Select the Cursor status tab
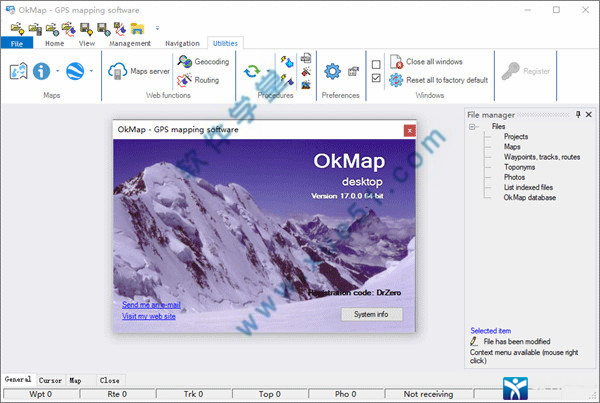The width and height of the screenshot is (600, 403). (50, 380)
